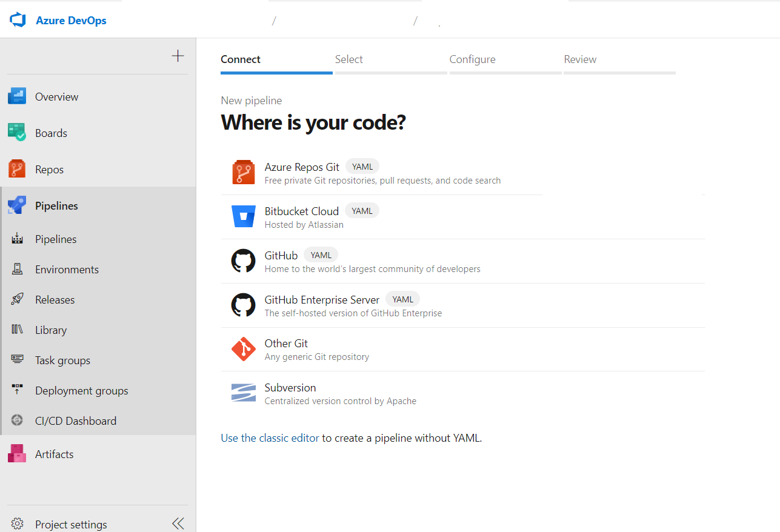Navigate to Repos section
The height and width of the screenshot is (532, 780).
(49, 170)
